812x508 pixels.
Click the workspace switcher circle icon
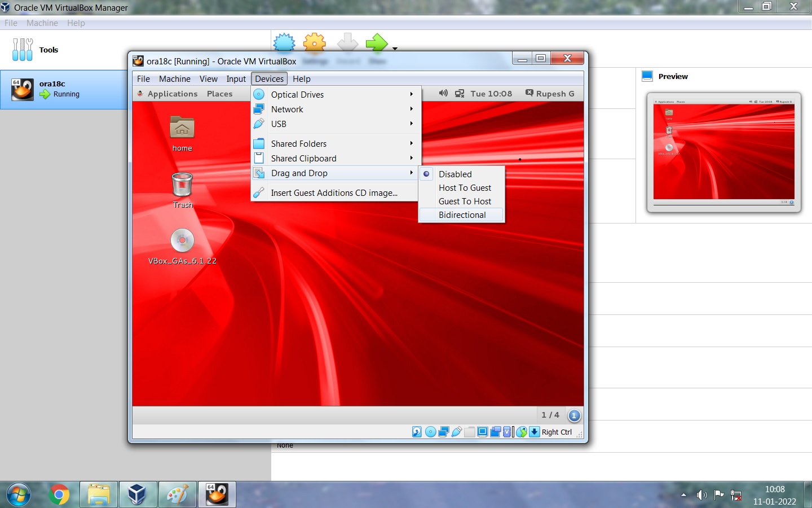574,415
